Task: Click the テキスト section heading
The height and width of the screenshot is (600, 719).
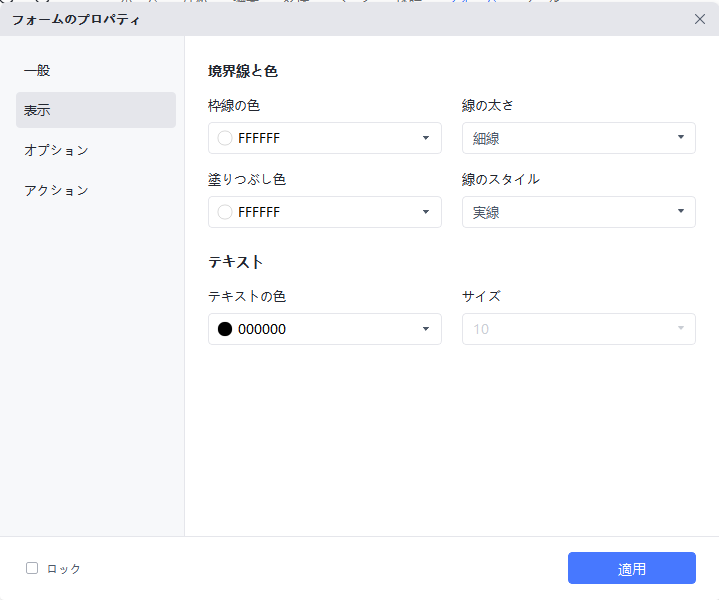Action: 236,262
